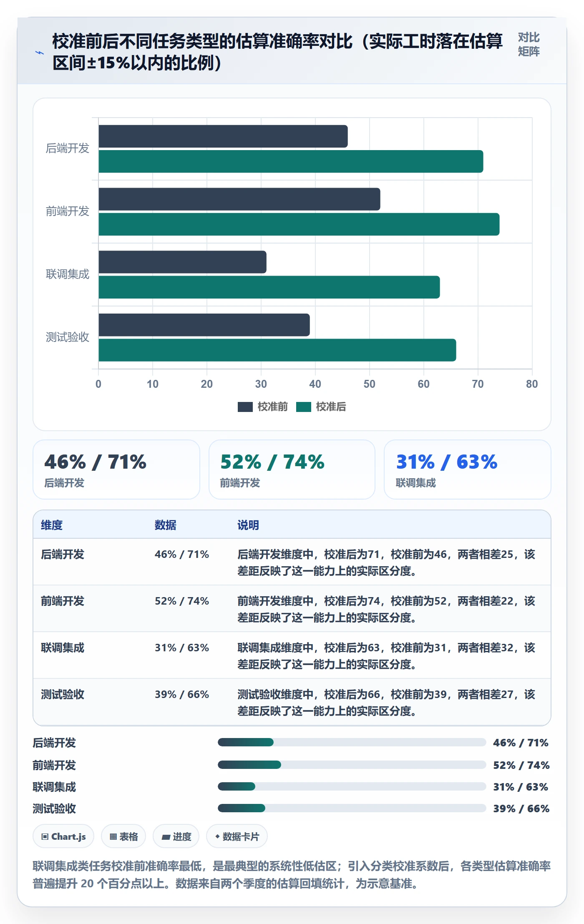
Task: Click the footer note about 联调集成类任务
Action: pyautogui.click(x=292, y=875)
